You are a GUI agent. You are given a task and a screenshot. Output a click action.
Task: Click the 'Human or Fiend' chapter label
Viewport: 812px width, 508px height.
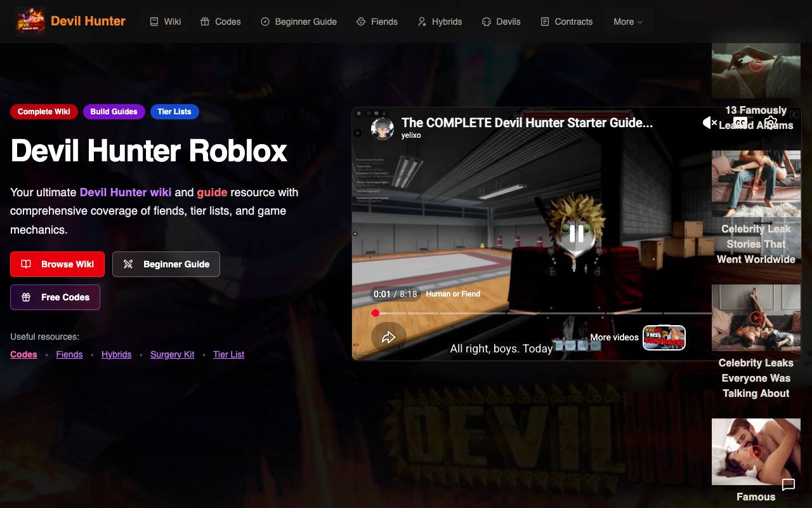pyautogui.click(x=453, y=294)
